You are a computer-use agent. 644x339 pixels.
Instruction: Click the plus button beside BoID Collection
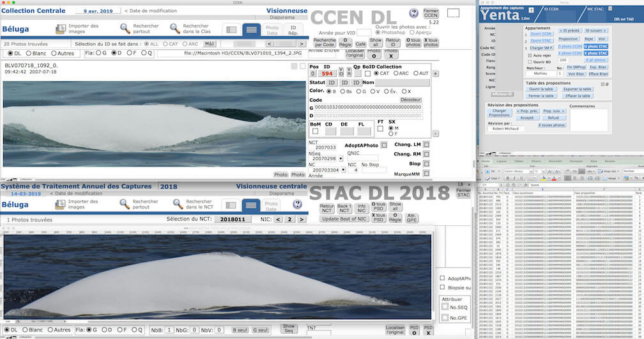[435, 74]
